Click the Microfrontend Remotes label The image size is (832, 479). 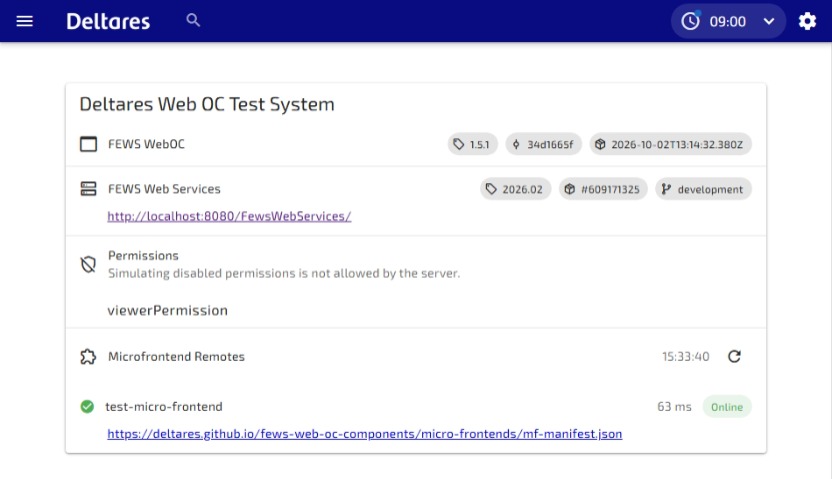(x=176, y=356)
